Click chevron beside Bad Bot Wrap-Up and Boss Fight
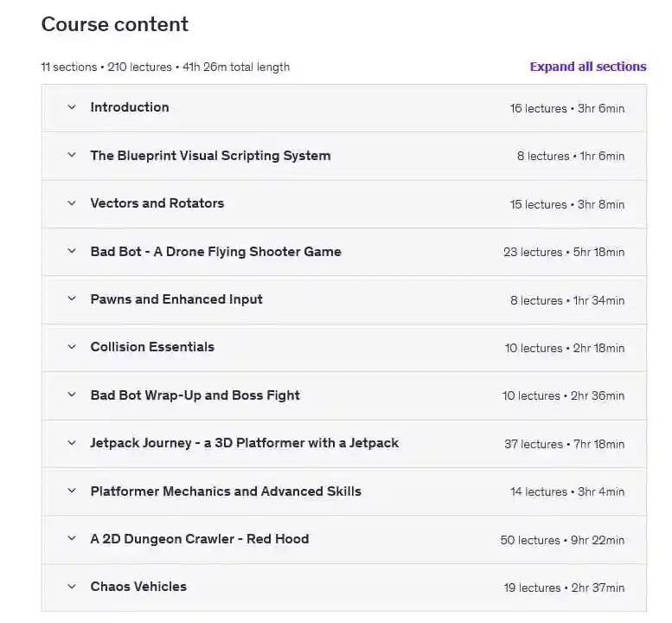Screen dimensions: 672x623 pyautogui.click(x=72, y=395)
